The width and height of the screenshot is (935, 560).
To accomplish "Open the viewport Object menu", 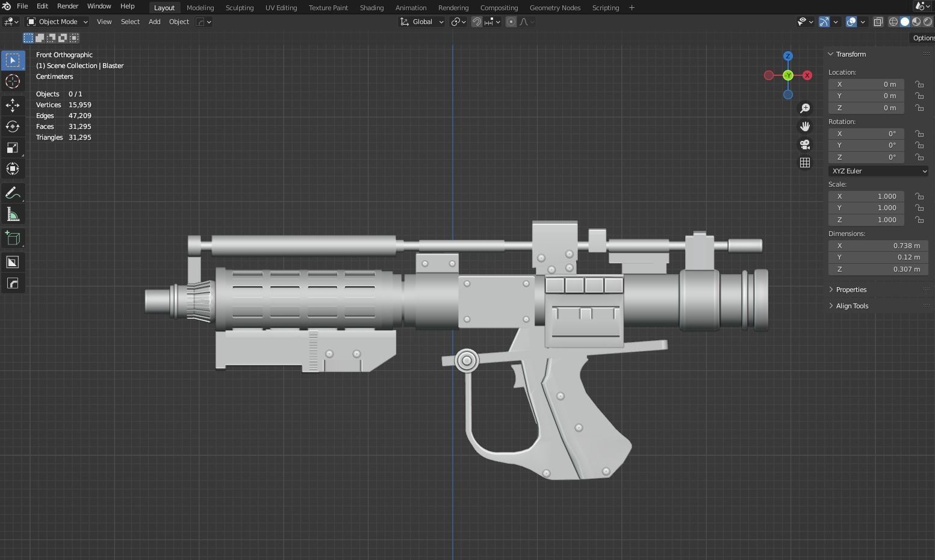I will [179, 22].
